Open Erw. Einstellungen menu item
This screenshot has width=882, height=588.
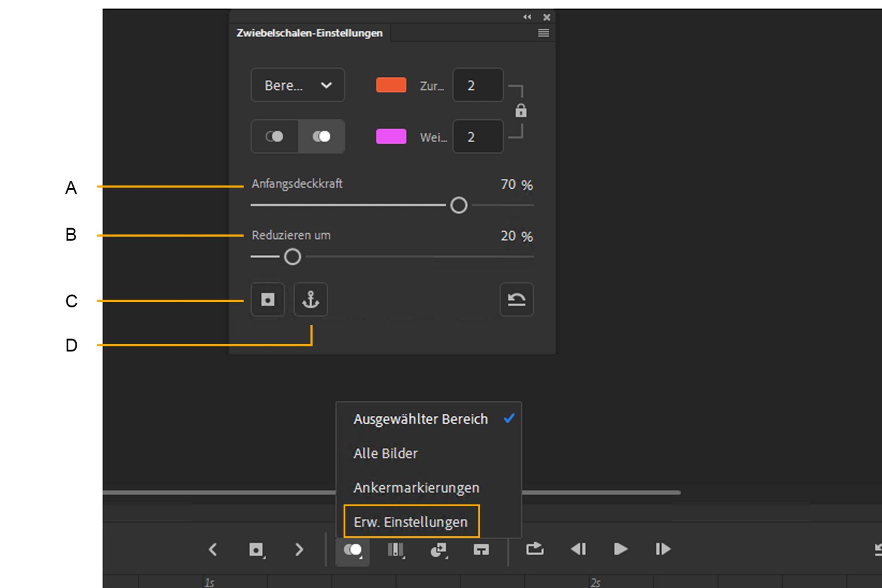click(x=411, y=522)
